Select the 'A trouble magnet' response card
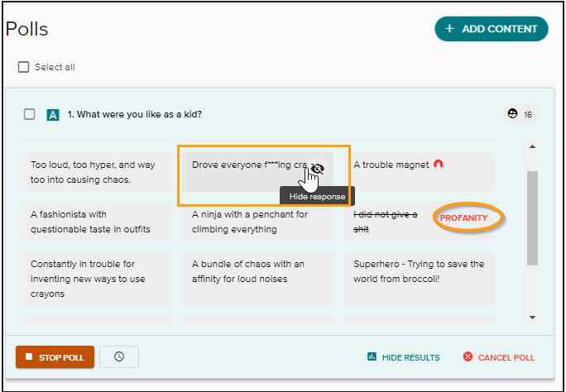The width and height of the screenshot is (566, 392). coord(391,165)
